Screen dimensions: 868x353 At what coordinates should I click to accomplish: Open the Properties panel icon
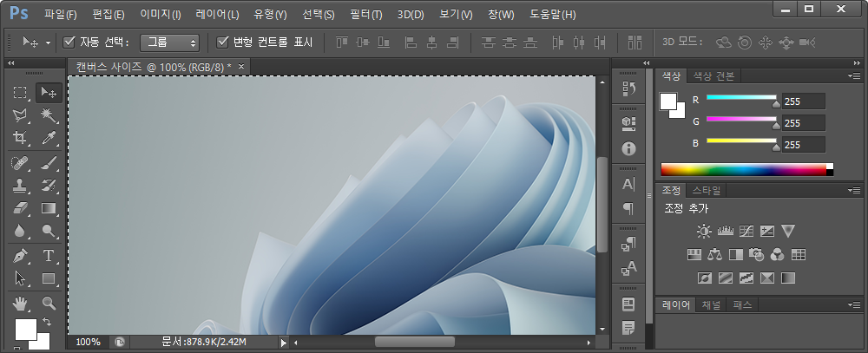(x=628, y=122)
